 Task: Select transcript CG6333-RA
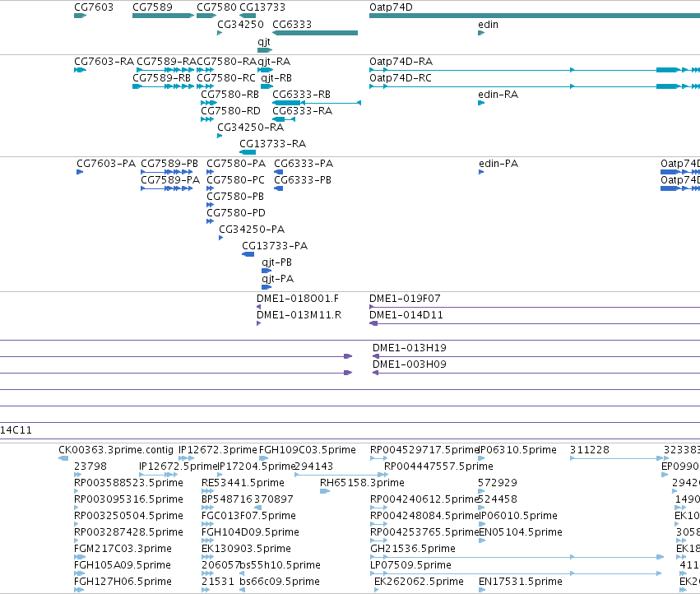[284, 119]
